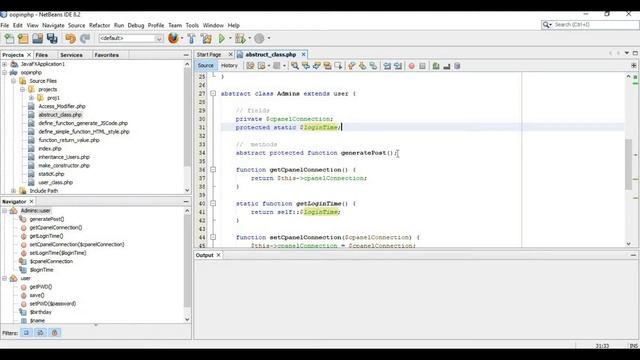Switch to the Favorites tab

[x=107, y=55]
